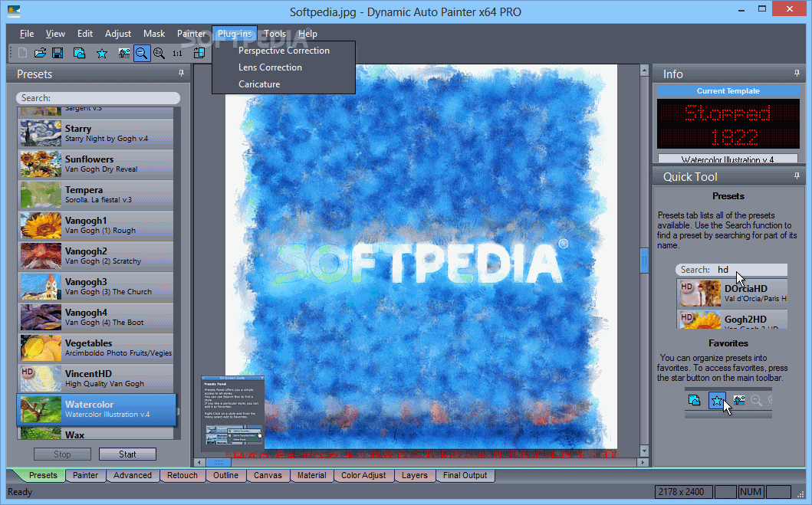Select the Presets bottom tab

[x=43, y=475]
